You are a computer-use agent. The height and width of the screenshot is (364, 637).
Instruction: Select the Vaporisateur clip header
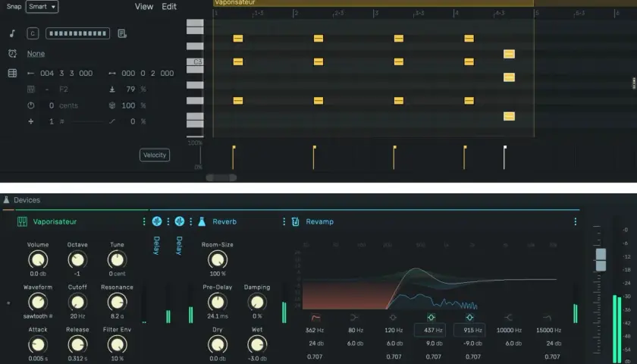pos(373,3)
